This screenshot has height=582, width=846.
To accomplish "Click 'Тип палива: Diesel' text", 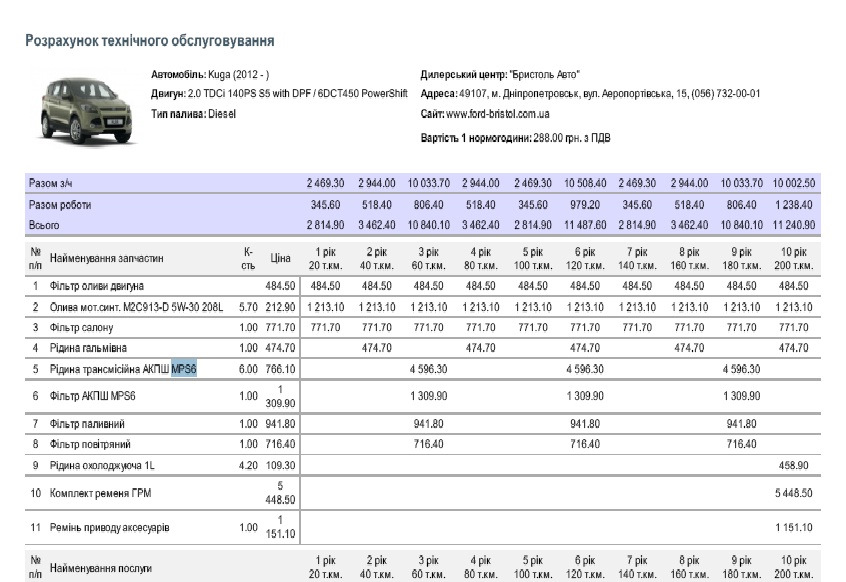I will pos(193,114).
